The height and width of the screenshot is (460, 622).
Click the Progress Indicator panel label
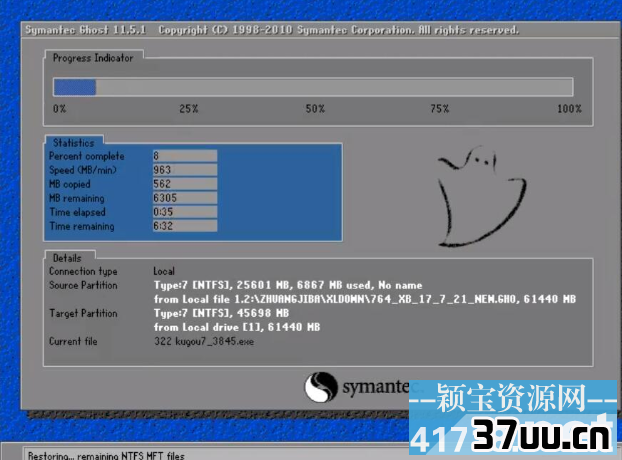coord(93,58)
